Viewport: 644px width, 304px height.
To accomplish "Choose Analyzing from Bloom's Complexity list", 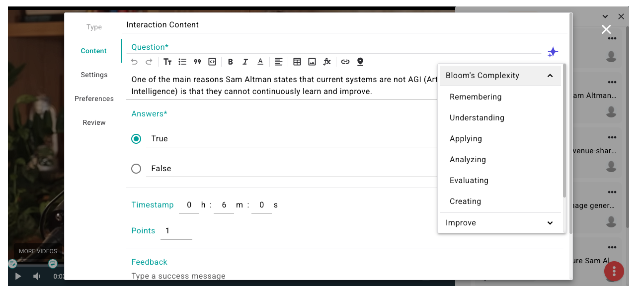I will 468,160.
